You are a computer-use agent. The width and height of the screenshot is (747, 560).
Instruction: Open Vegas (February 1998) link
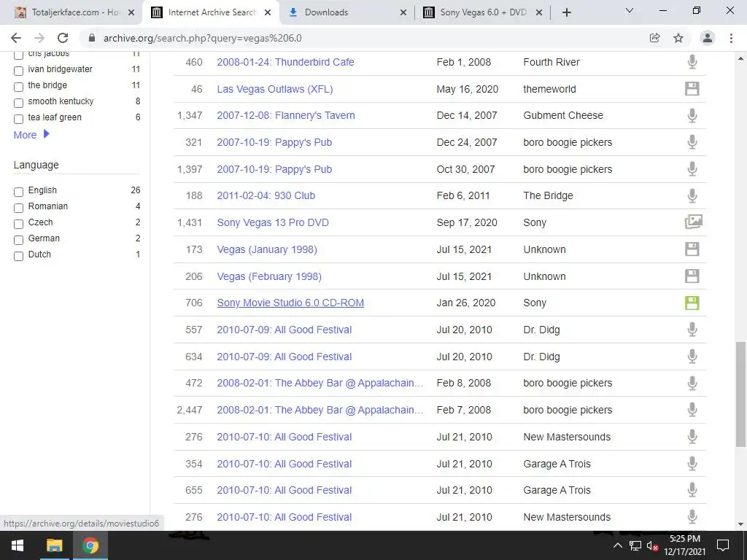(269, 276)
